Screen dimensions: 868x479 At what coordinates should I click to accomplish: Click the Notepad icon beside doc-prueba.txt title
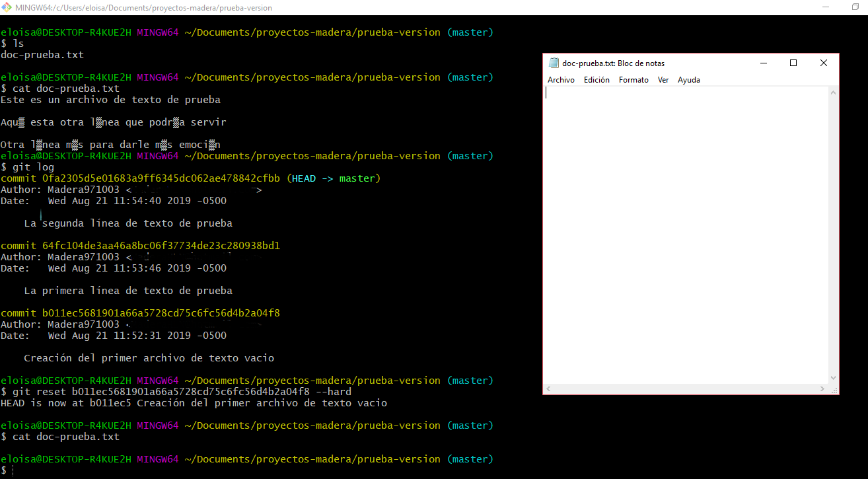(x=554, y=63)
